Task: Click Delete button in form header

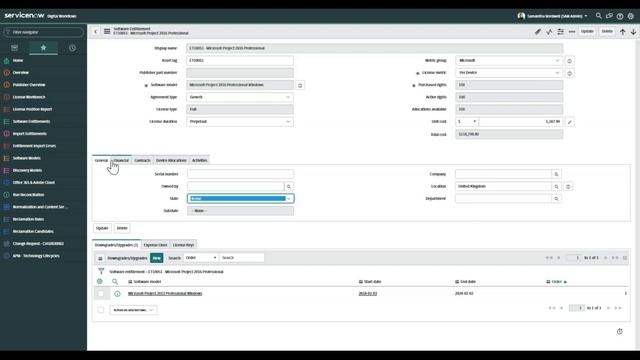Action: click(607, 31)
